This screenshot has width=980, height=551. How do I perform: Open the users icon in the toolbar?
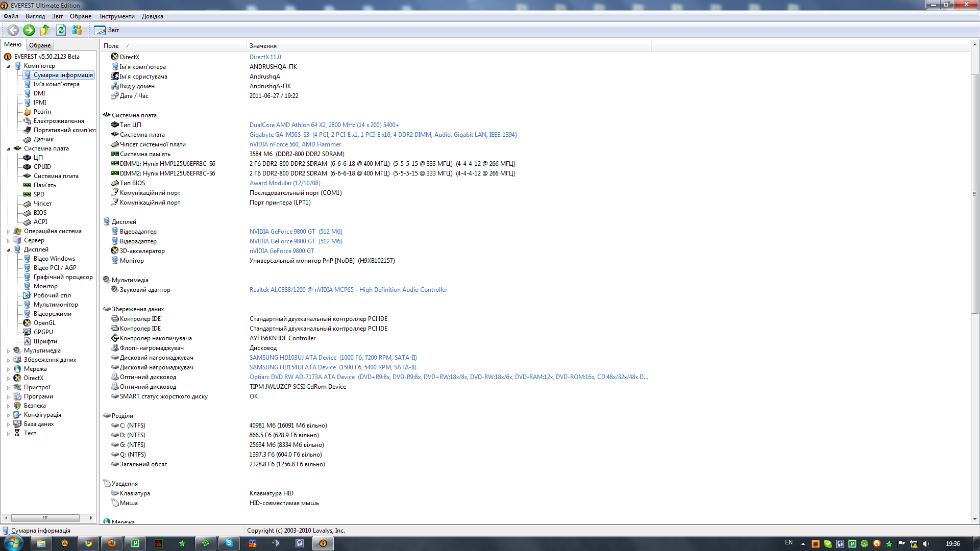pyautogui.click(x=77, y=30)
